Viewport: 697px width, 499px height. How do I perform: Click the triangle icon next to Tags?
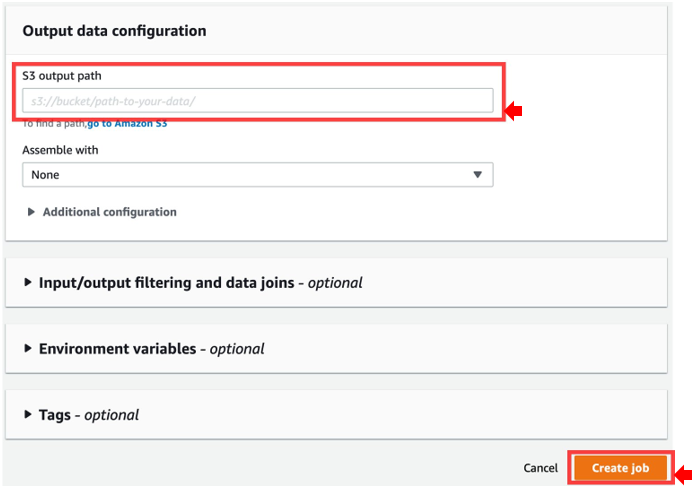[28, 415]
